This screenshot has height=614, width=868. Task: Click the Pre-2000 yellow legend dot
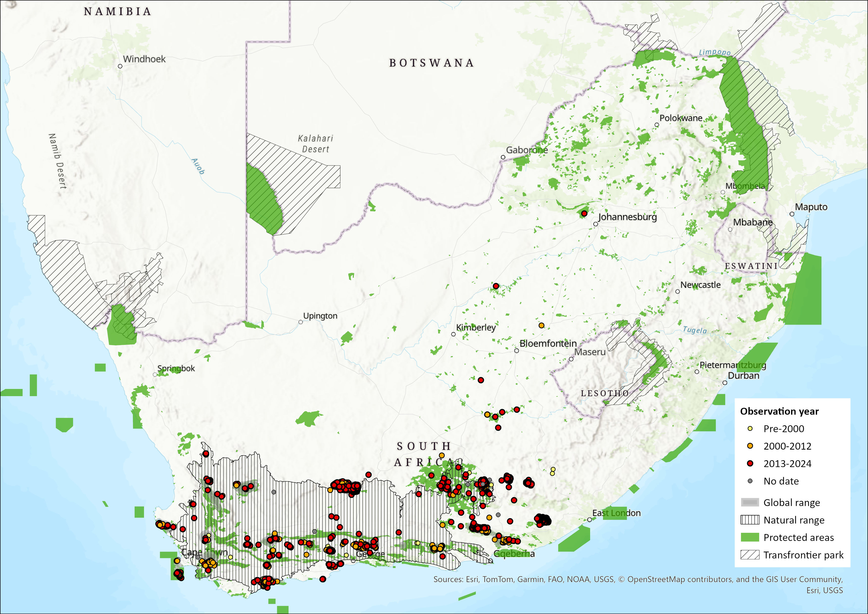point(750,429)
